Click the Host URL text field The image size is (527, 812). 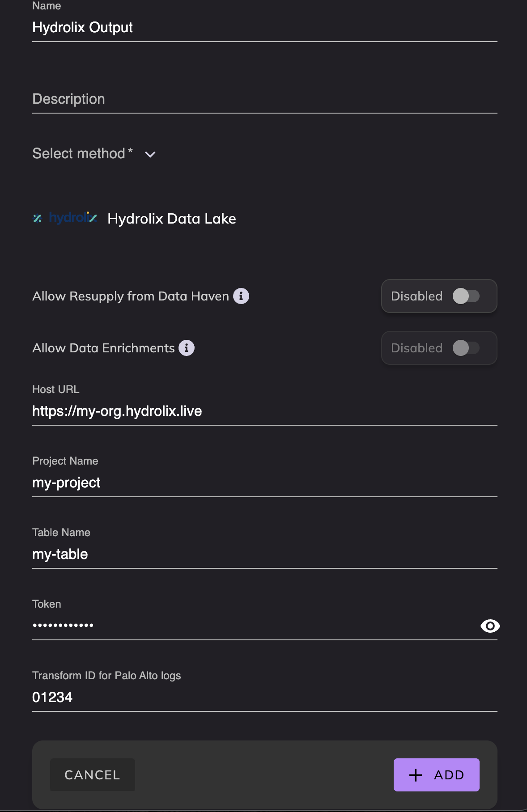pyautogui.click(x=264, y=411)
